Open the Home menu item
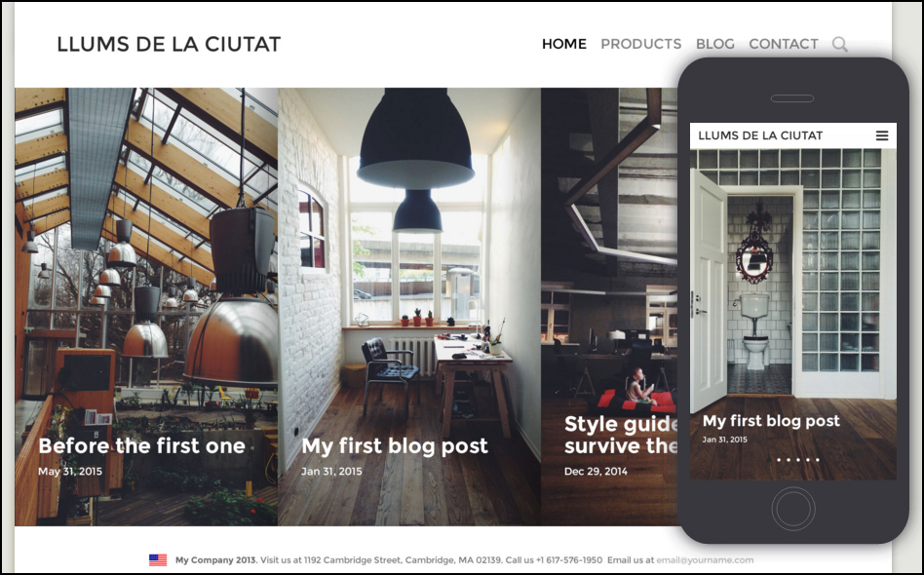The width and height of the screenshot is (924, 575). pos(564,44)
